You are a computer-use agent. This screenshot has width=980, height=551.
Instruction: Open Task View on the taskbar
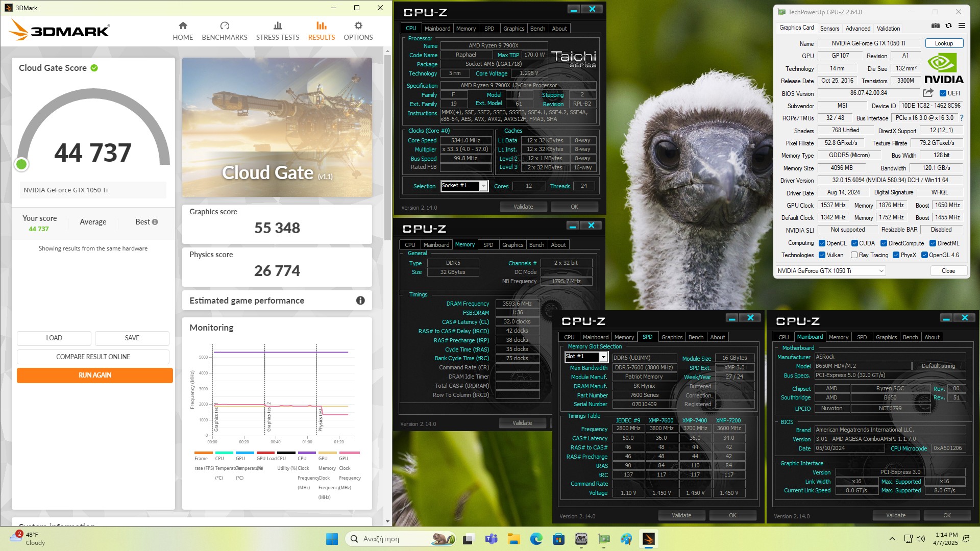468,539
